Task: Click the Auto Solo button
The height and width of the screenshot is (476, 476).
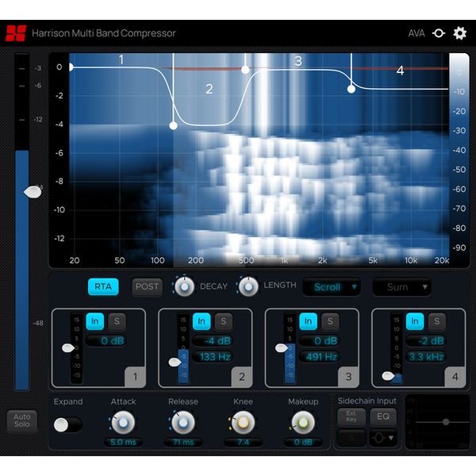Action: tap(22, 420)
